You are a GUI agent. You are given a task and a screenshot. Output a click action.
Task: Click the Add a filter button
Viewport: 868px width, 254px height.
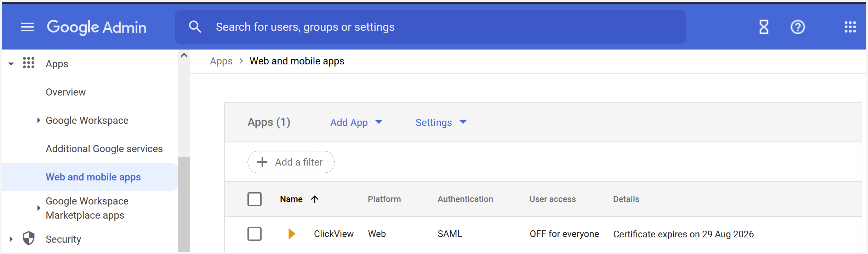click(x=291, y=162)
